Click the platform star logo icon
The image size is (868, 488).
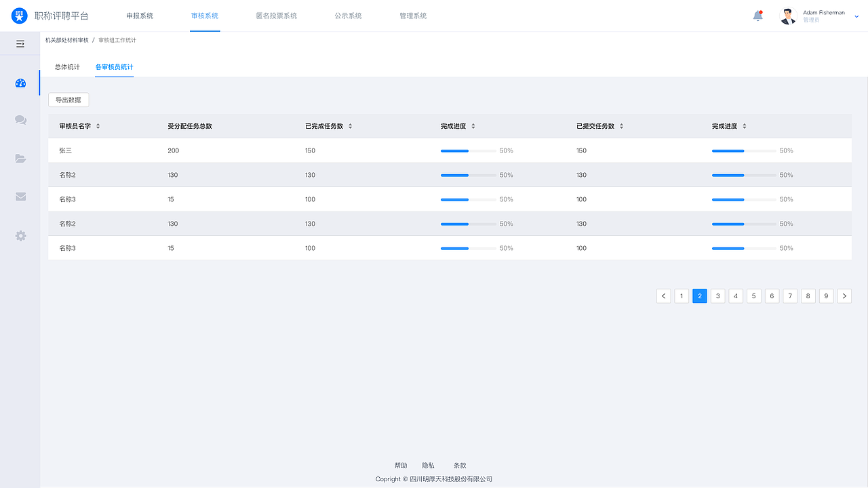coord(20,16)
